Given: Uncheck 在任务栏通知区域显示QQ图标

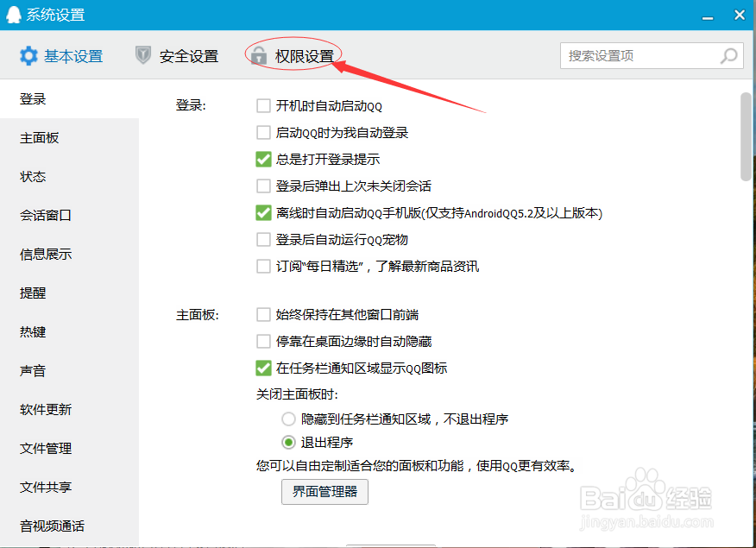Looking at the screenshot, I should click(x=263, y=368).
